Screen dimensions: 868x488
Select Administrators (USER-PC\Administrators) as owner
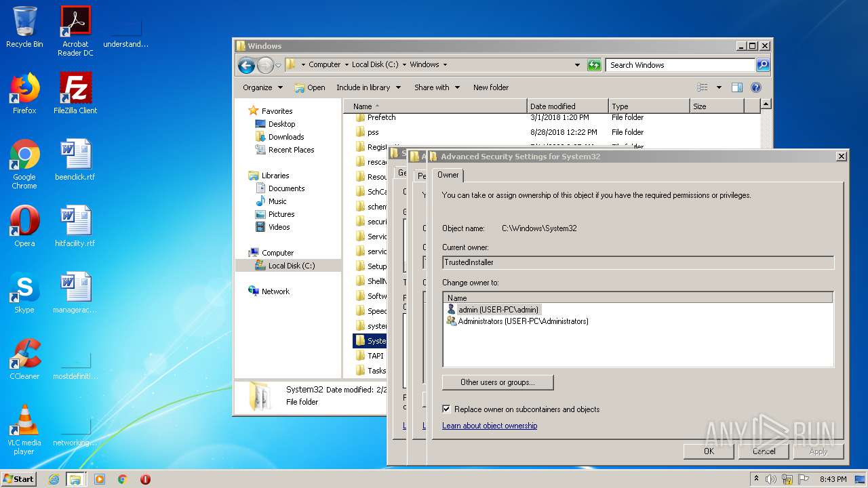coord(517,321)
